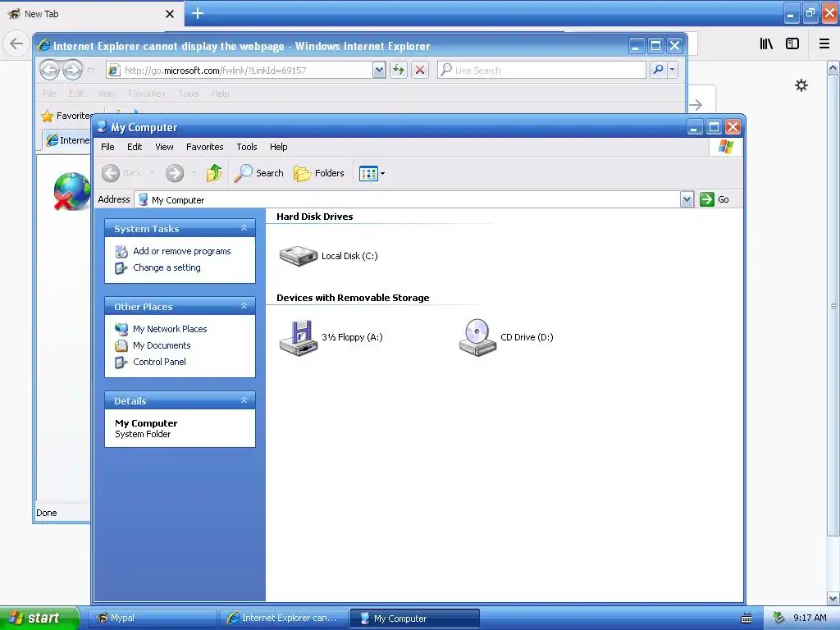Click Mypal page vertical scrollbar
The image size is (840, 630).
(833, 305)
